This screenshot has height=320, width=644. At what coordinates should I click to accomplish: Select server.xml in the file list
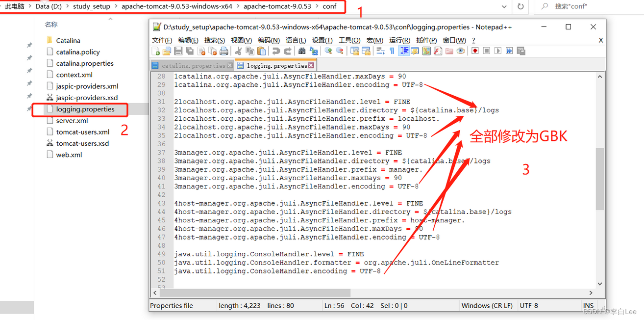(x=72, y=120)
